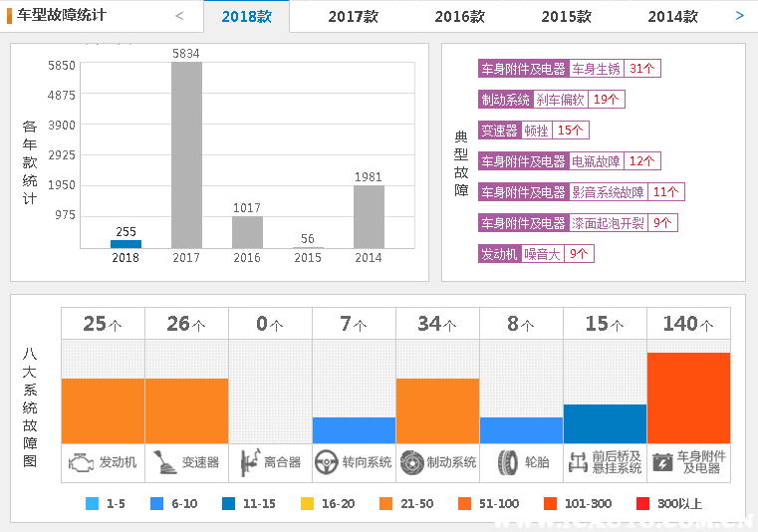Click the engine (发动机) icon
The height and width of the screenshot is (532, 758).
point(81,463)
